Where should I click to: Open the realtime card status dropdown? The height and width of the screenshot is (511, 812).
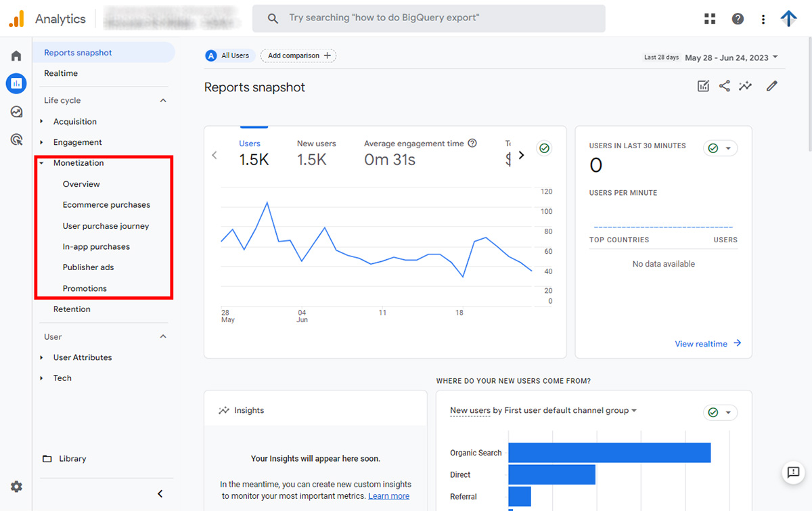point(720,148)
